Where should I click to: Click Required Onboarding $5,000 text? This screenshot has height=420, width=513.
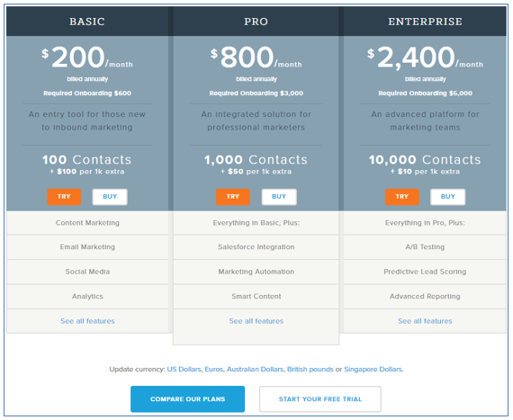pos(426,94)
